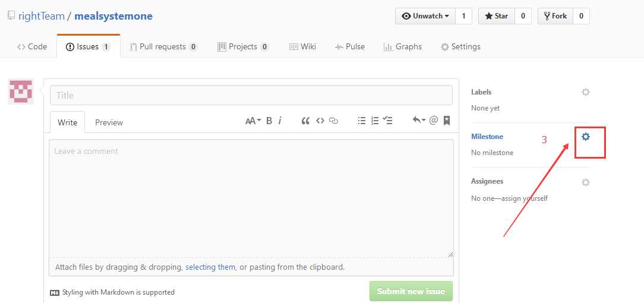Submit the new issue

411,292
